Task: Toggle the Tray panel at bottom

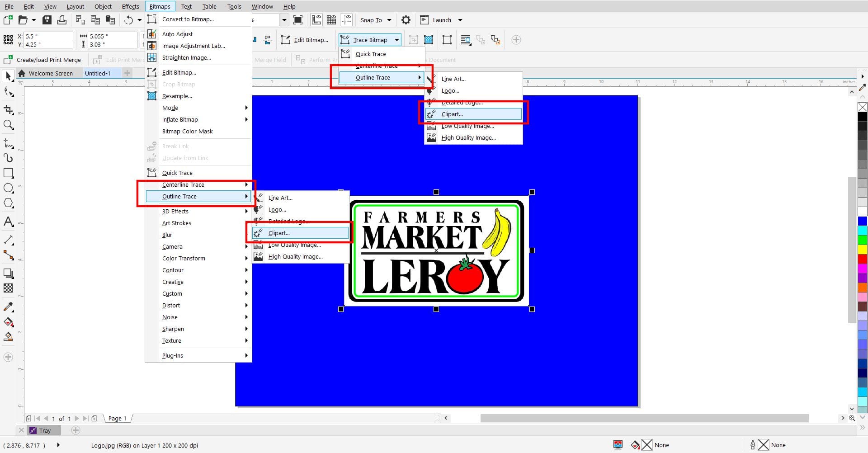Action: pos(43,430)
